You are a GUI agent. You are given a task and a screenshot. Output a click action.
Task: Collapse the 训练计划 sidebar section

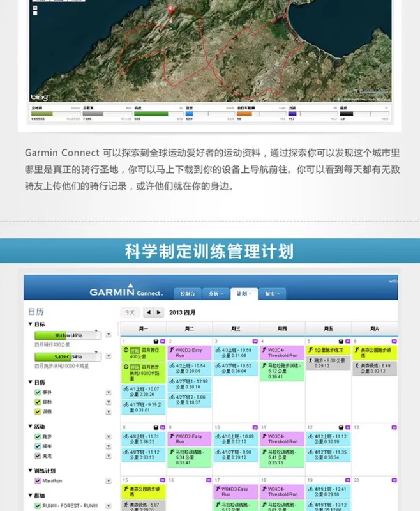[30, 471]
